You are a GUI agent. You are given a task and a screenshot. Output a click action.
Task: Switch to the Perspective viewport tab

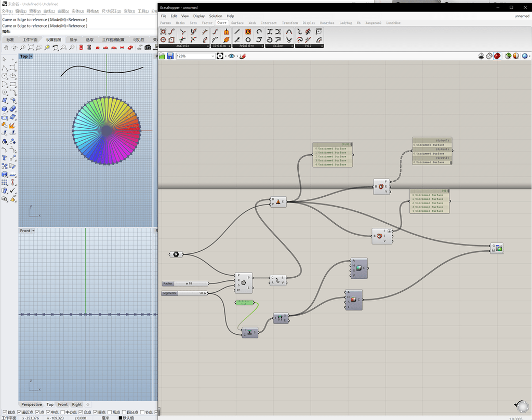pyautogui.click(x=32, y=404)
